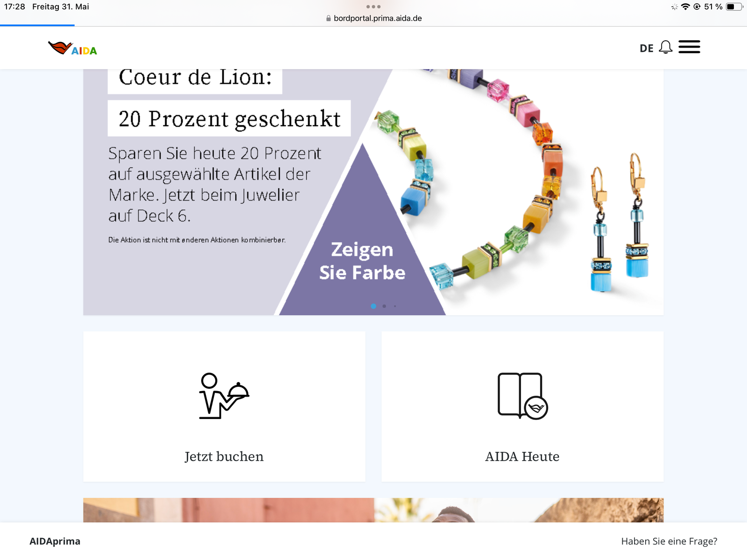Viewport: 747px width, 560px height.
Task: Click the waiter icon for Jetzt buchen
Action: click(224, 396)
